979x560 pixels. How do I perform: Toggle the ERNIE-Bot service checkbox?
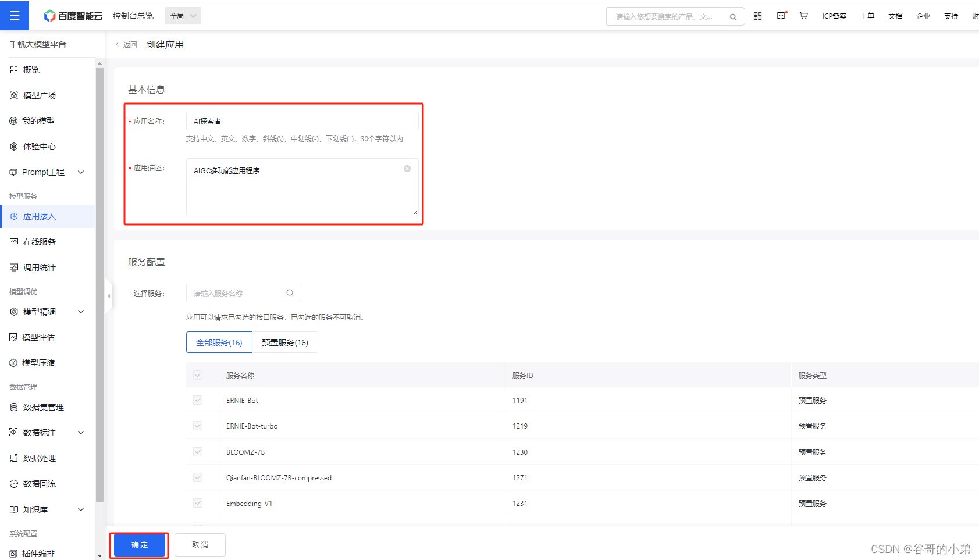click(198, 400)
